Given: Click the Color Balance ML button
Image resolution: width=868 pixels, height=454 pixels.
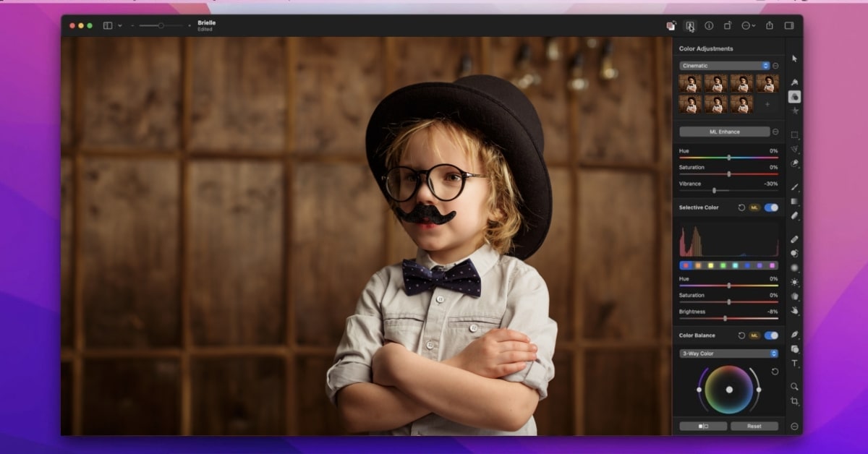Looking at the screenshot, I should [x=754, y=335].
